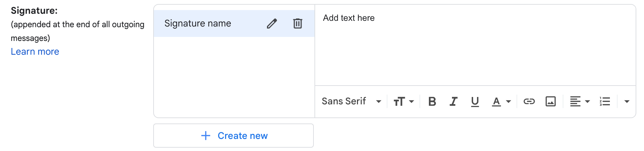
Task: Click the numbered list icon
Action: [605, 101]
